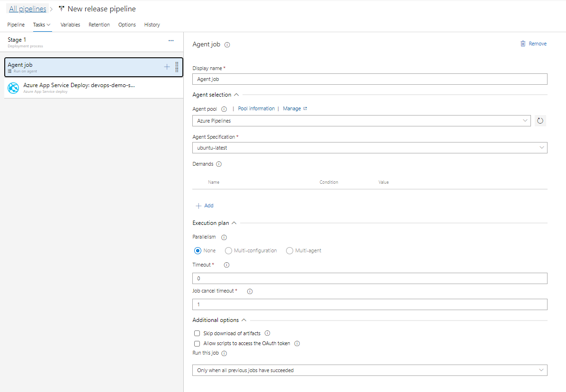This screenshot has height=392, width=566.
Task: Click Demands info icon
Action: (219, 164)
